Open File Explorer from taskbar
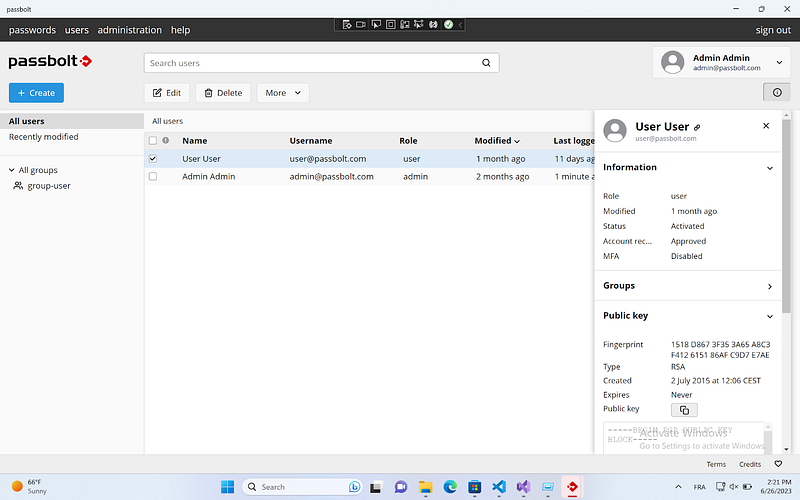800x500 pixels. pyautogui.click(x=425, y=487)
